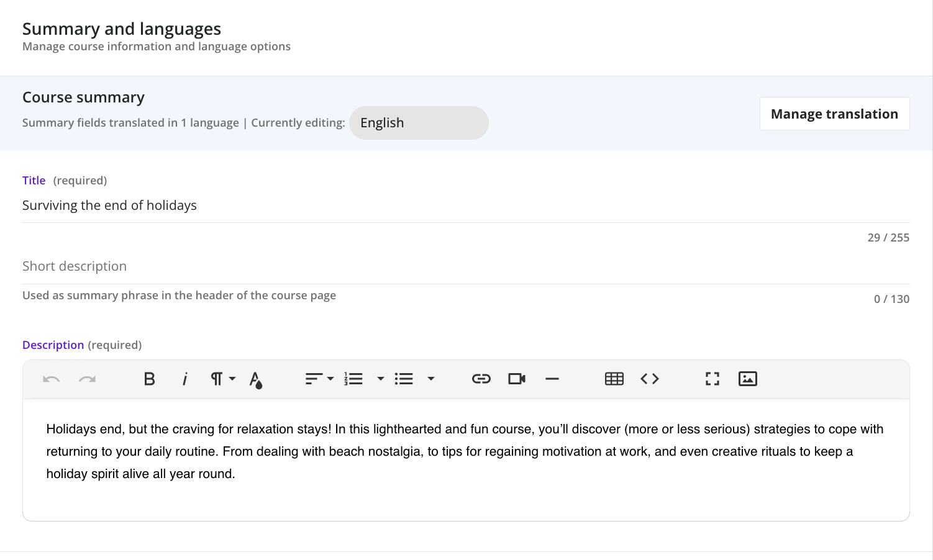
Task: Insert a video into description
Action: (x=517, y=379)
